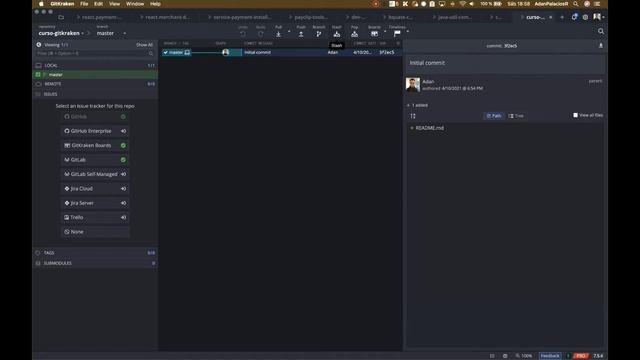Collapse the ISSUES section
Image resolution: width=640 pixels, height=360 pixels.
[95, 94]
